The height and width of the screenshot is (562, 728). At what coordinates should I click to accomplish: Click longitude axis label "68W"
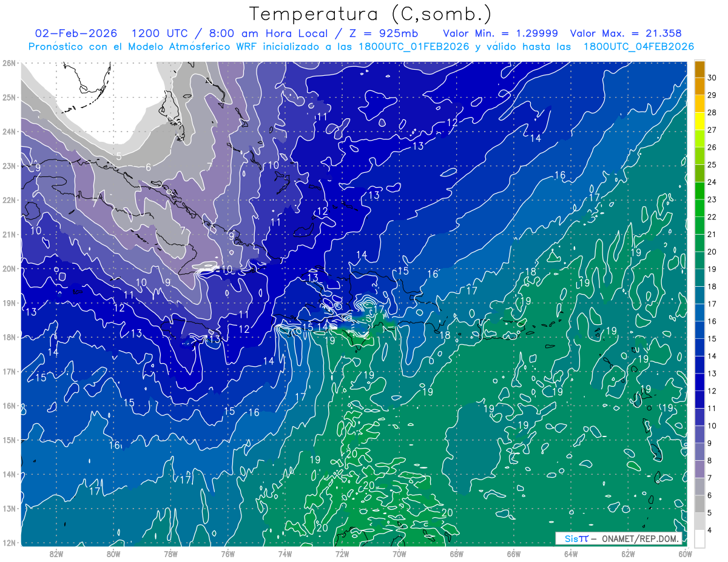pos(456,554)
